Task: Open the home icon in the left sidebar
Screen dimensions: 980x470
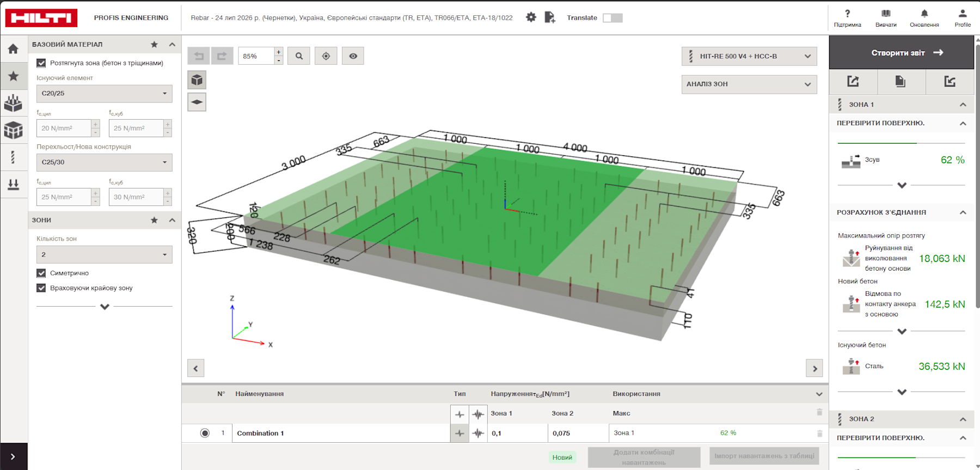Action: click(14, 49)
